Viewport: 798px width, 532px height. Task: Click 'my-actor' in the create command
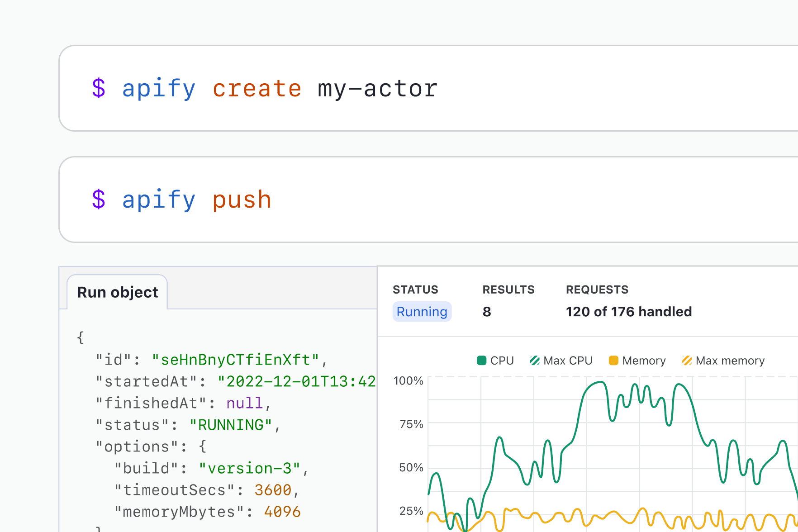click(377, 88)
